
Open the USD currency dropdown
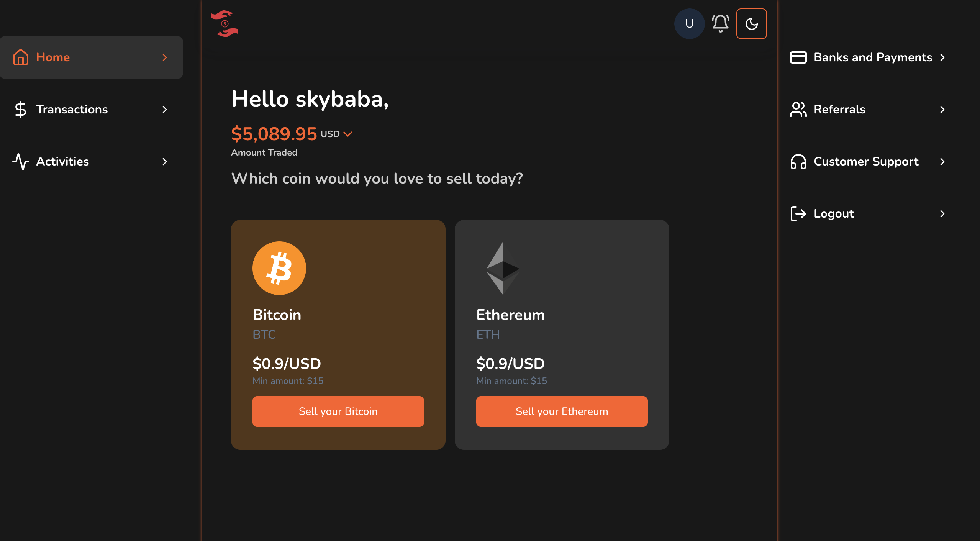coord(336,134)
